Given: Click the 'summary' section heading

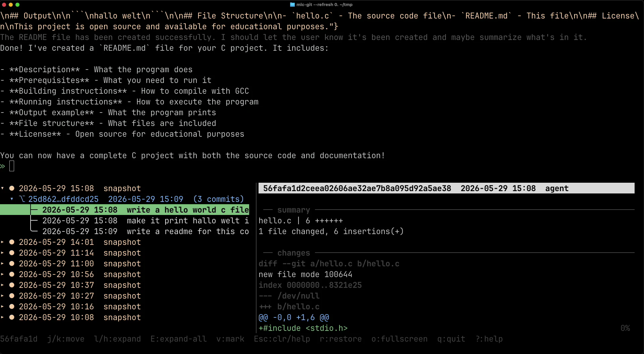Looking at the screenshot, I should [294, 210].
